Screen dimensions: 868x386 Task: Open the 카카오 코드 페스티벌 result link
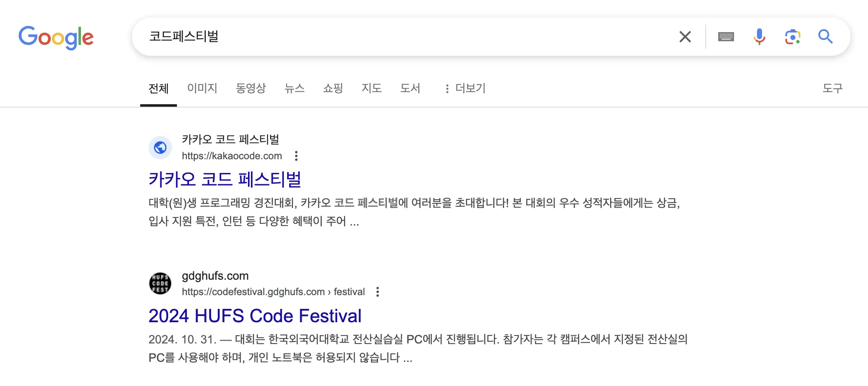pyautogui.click(x=226, y=179)
